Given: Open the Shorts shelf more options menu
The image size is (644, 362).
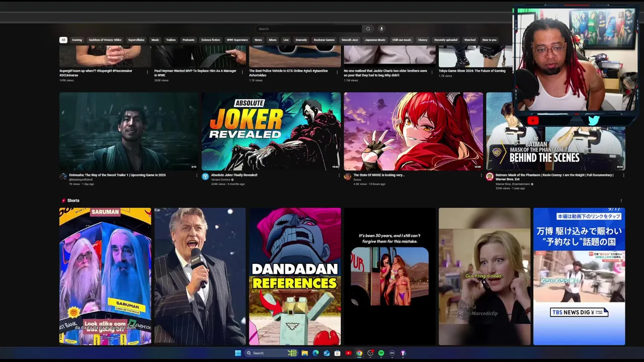Looking at the screenshot, I should [621, 201].
